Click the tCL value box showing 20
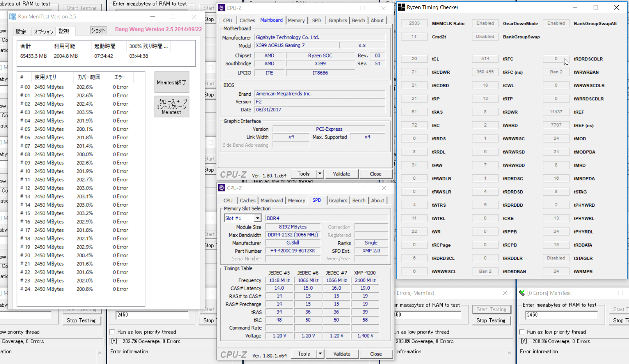Screen dimensions: 629x364 pos(414,59)
